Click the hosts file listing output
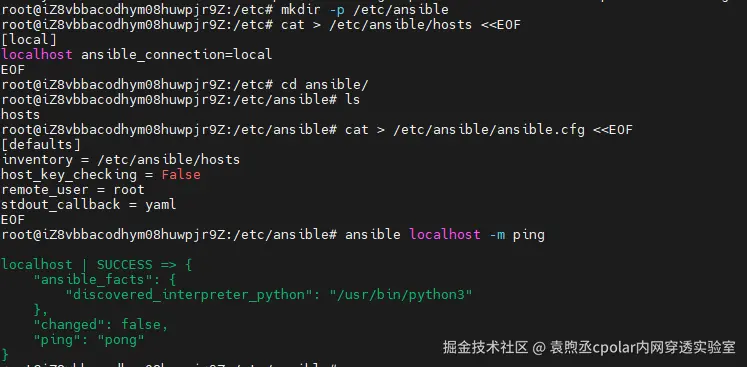Viewport: 747px width, 367px height. (20, 114)
